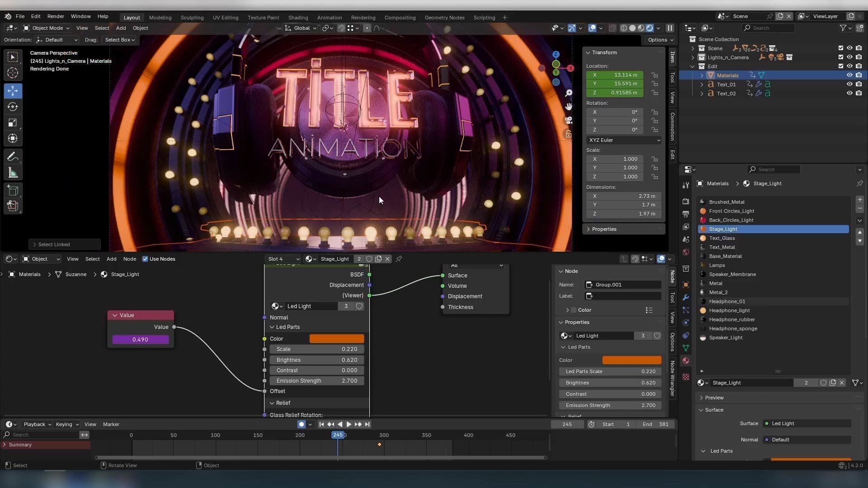Uncheck the Use Nodes checkbox

coord(145,259)
